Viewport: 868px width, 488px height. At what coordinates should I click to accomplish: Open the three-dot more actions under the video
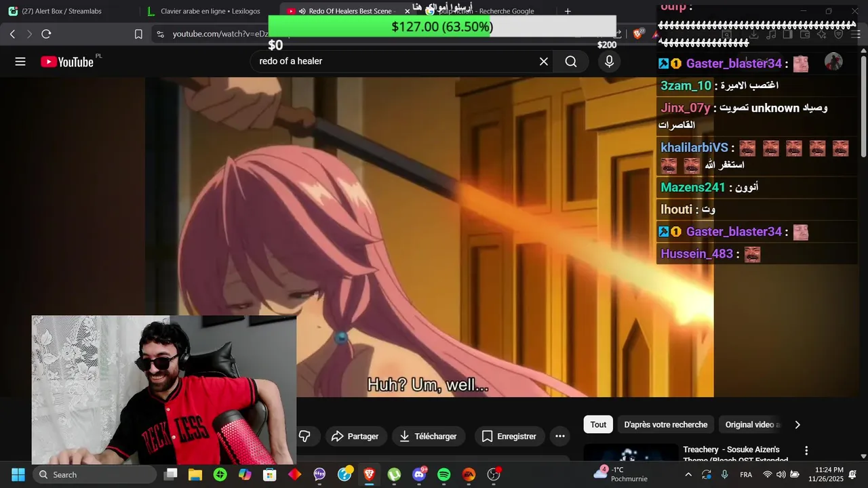[560, 436]
